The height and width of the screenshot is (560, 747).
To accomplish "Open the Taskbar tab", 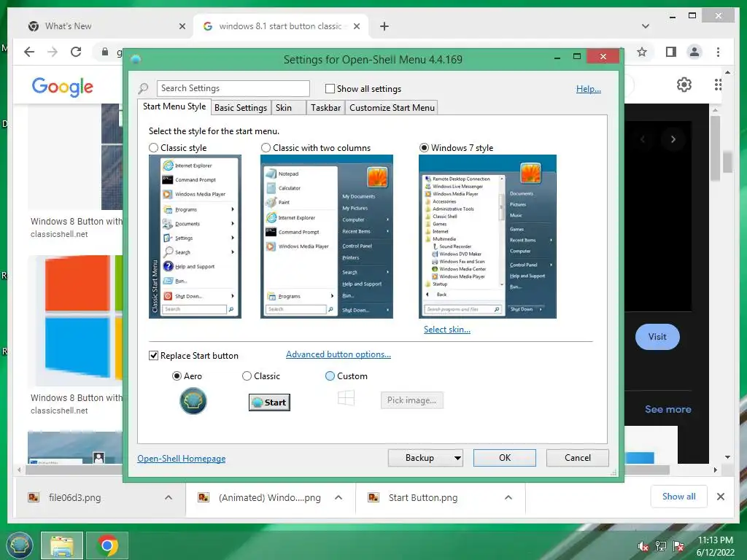I will [325, 108].
